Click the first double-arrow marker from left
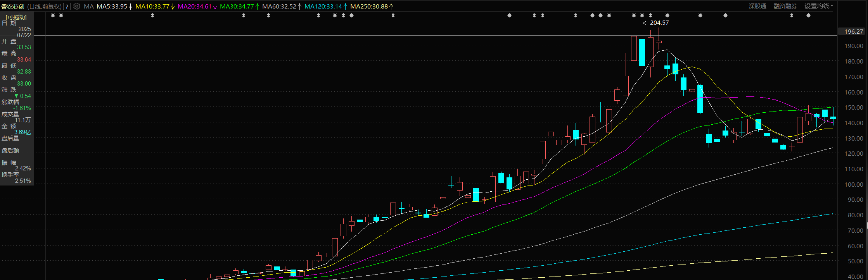 (x=152, y=15)
